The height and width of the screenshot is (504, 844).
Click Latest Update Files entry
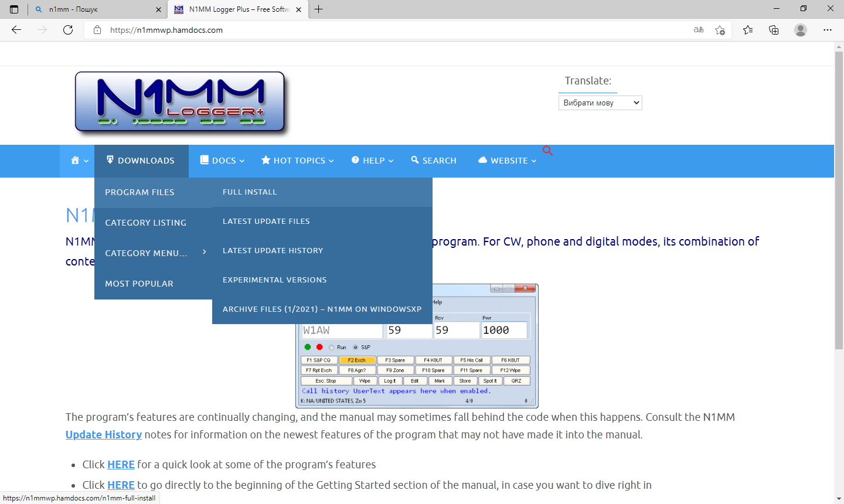pos(322,222)
